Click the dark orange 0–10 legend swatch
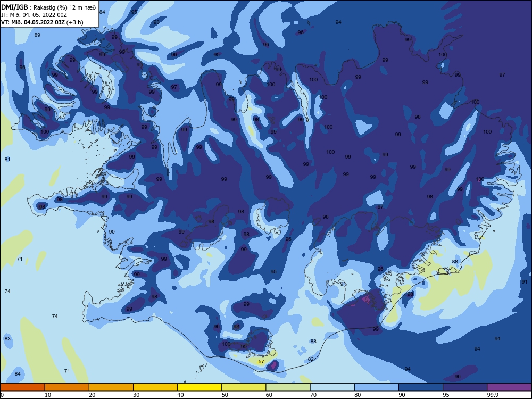This screenshot has width=532, height=399. pos(22,387)
